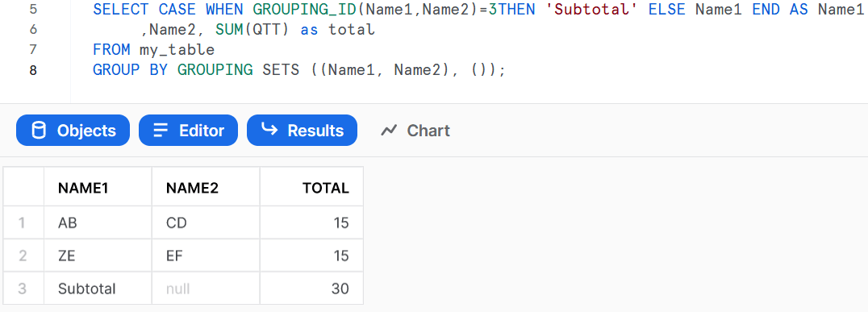Open the Objects panel button
The width and height of the screenshot is (868, 312).
click(x=73, y=131)
